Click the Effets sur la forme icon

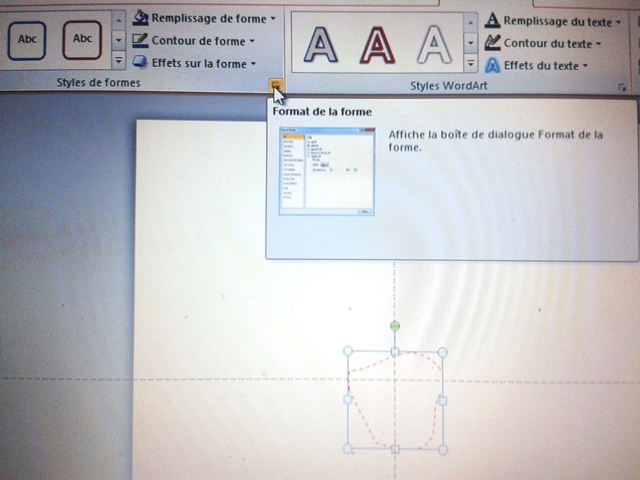140,63
